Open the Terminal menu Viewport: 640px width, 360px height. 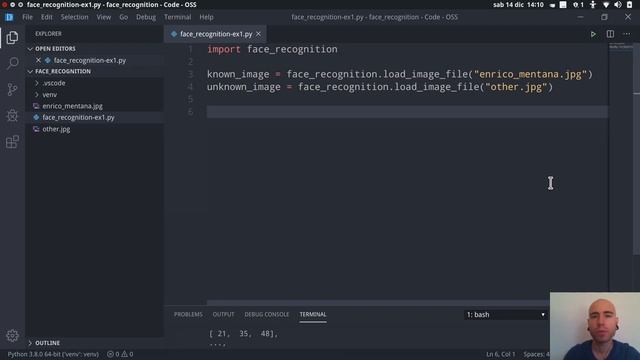(178, 17)
